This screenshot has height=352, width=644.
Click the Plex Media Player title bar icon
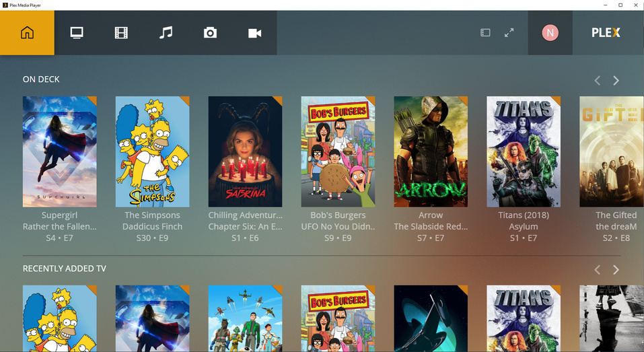(5, 5)
